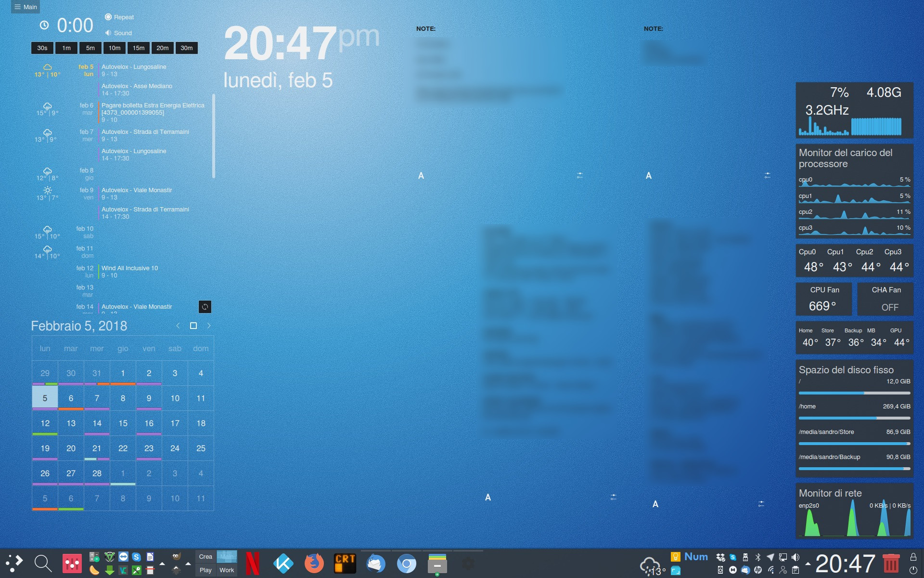
Task: Click the /media/sandro/Backup disk usage bar
Action: (x=854, y=469)
